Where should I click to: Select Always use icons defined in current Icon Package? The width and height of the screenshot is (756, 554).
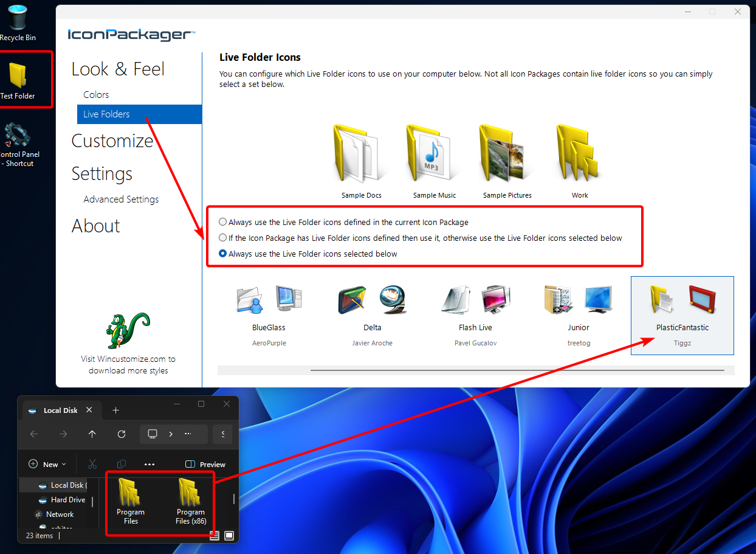223,223
